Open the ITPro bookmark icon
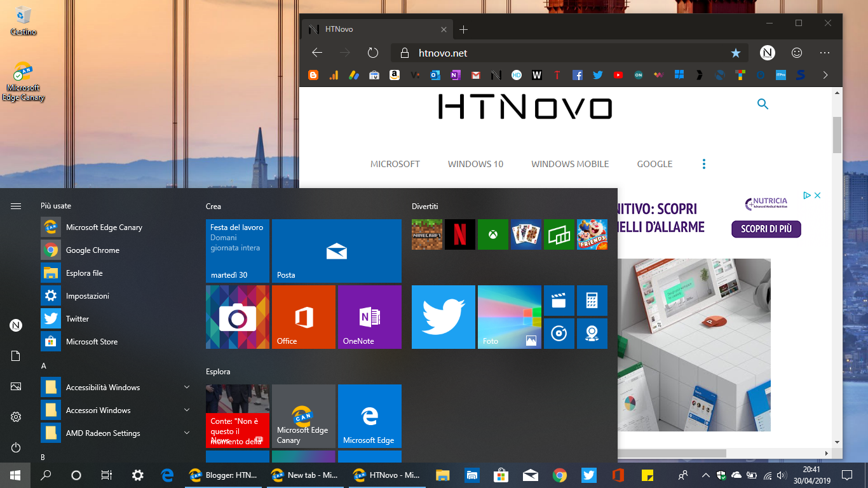Screen dimensions: 868x488 pyautogui.click(x=781, y=75)
